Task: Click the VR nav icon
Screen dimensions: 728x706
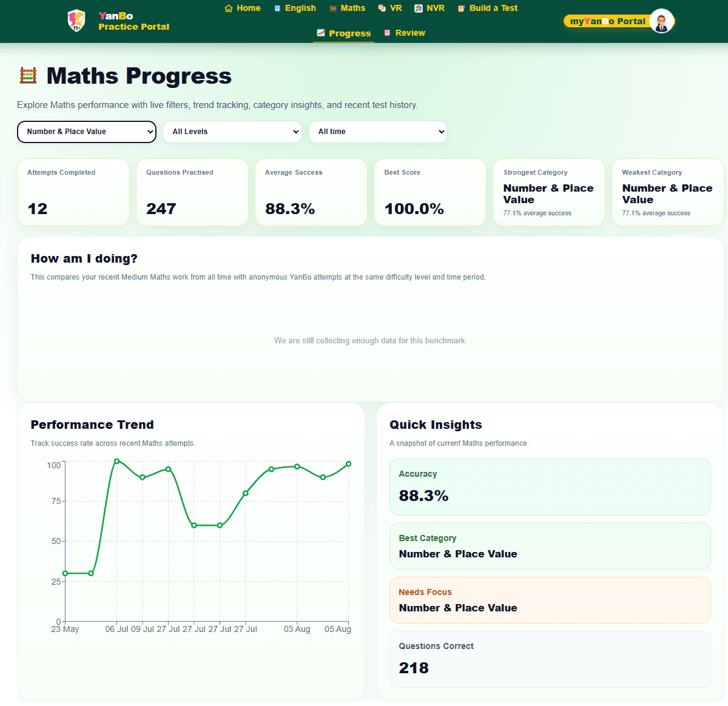Action: pos(382,8)
